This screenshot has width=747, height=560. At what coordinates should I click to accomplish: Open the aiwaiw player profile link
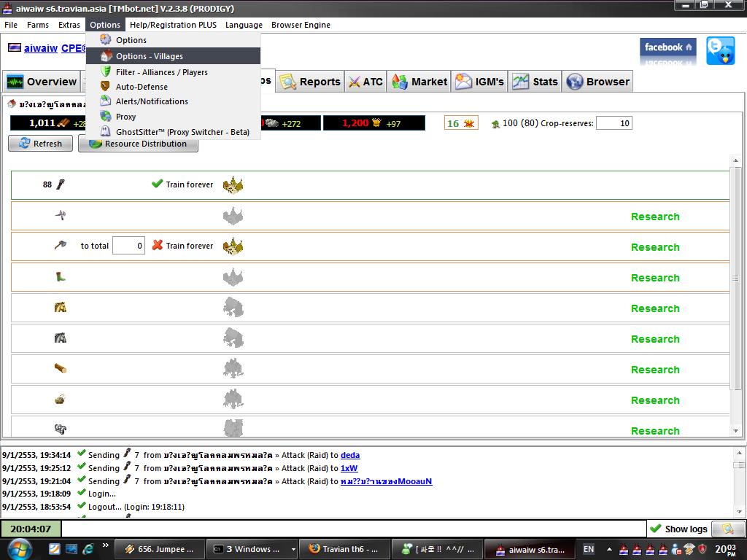(x=41, y=48)
